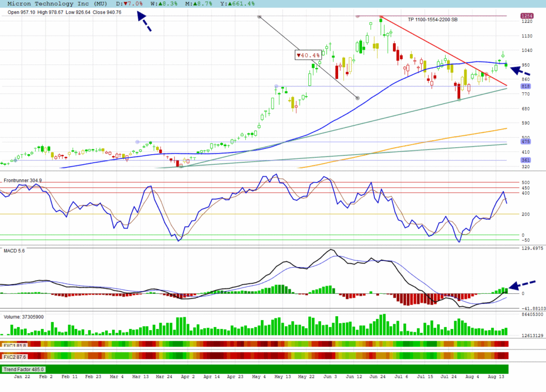Click the Apr 23 date label
The image size is (546, 392).
(x=235, y=377)
